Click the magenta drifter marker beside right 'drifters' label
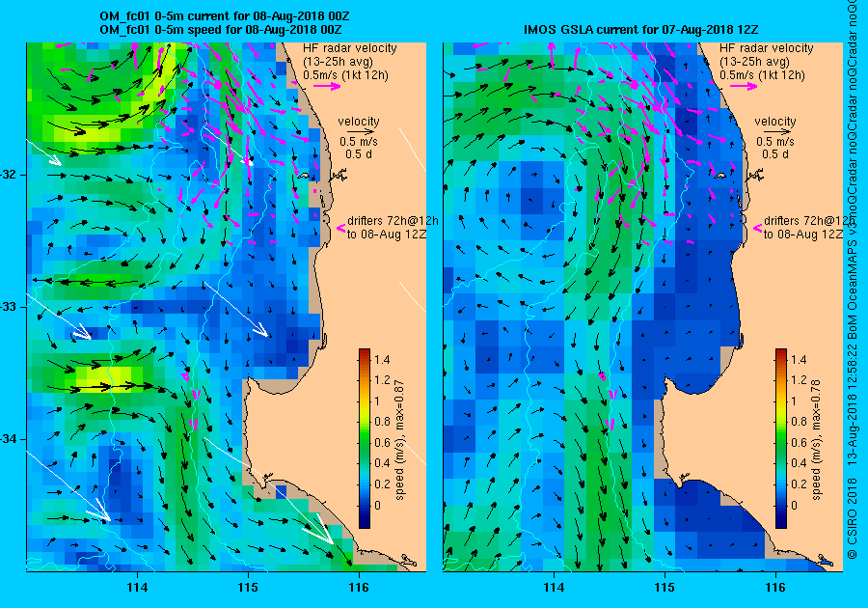Image resolution: width=868 pixels, height=608 pixels. pos(757,228)
